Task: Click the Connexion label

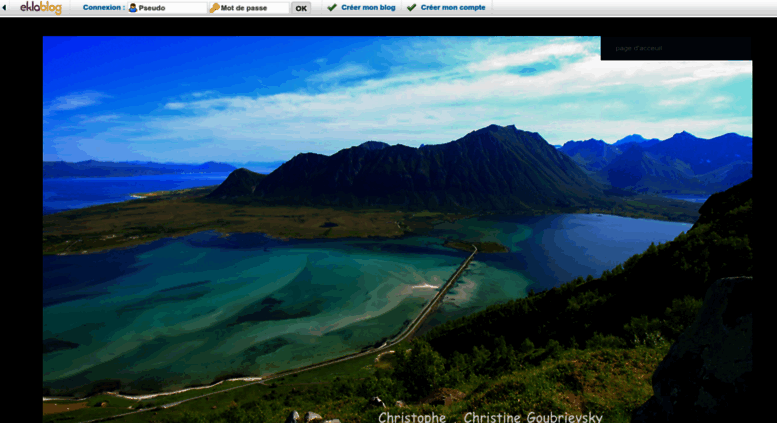Action: [104, 7]
